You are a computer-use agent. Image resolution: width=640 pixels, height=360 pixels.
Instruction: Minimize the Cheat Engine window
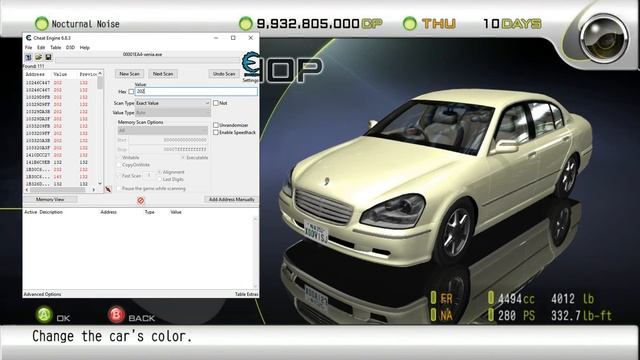[x=216, y=38]
